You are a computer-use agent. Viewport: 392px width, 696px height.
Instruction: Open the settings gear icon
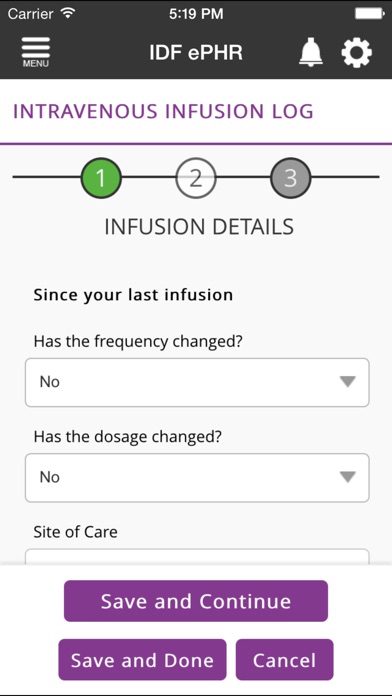pyautogui.click(x=356, y=52)
